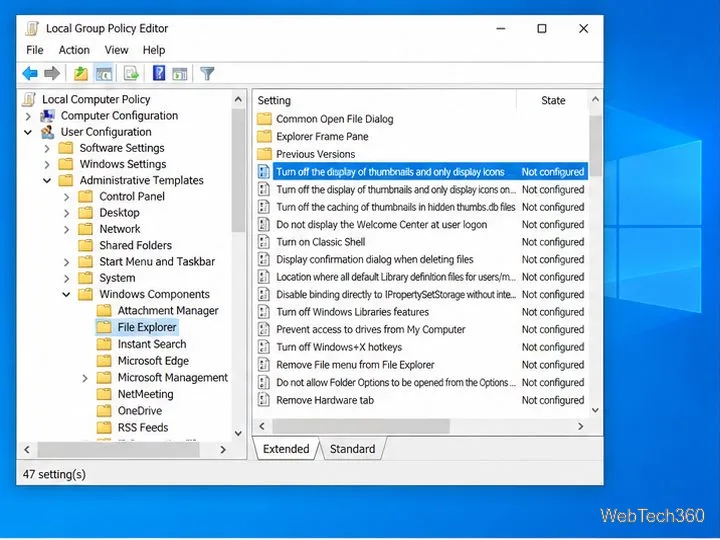
Task: Click the tree pane horizontal scrollbar thumb
Action: click(x=118, y=450)
